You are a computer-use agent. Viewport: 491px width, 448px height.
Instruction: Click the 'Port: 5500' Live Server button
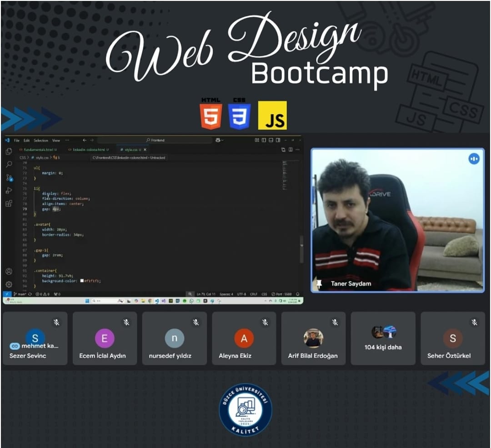pyautogui.click(x=282, y=294)
